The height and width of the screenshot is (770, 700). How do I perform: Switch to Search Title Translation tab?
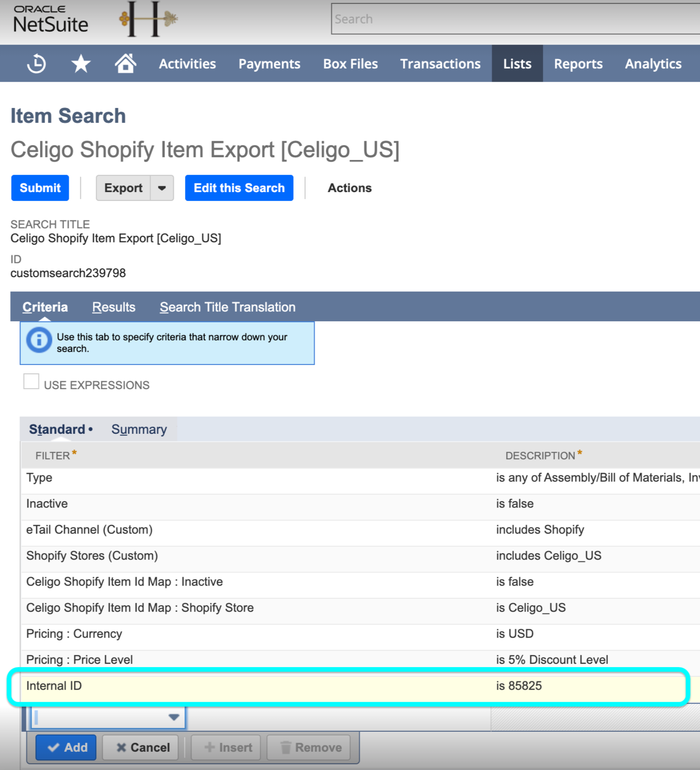tap(227, 307)
